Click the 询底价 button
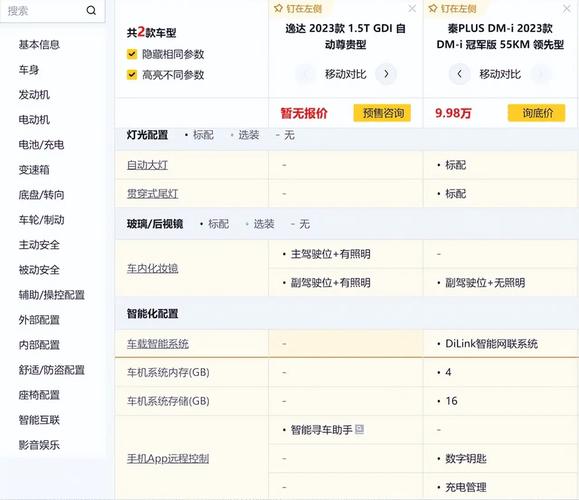579x500 pixels. [x=537, y=113]
